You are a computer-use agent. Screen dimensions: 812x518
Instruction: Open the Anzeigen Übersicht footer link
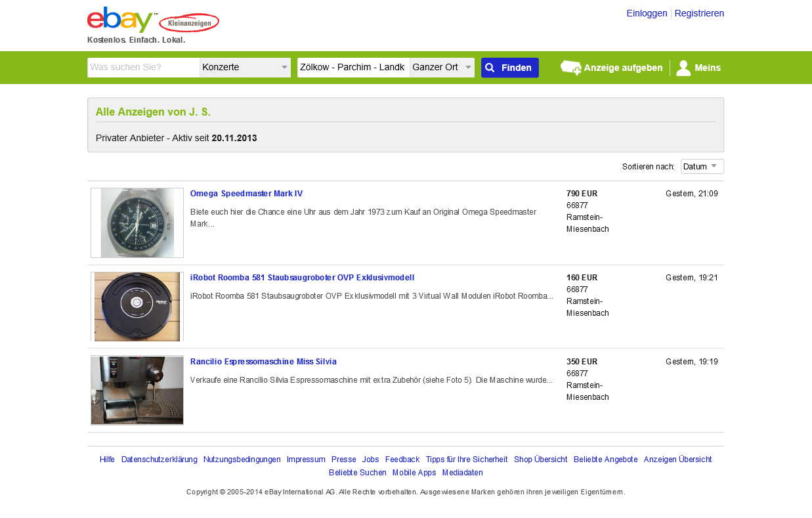tap(678, 460)
